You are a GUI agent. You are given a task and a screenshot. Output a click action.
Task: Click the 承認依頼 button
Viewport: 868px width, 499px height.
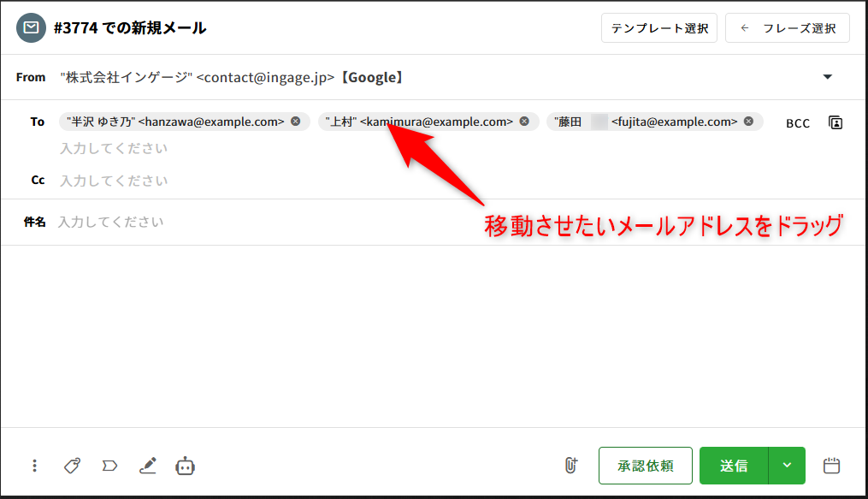pyautogui.click(x=645, y=466)
